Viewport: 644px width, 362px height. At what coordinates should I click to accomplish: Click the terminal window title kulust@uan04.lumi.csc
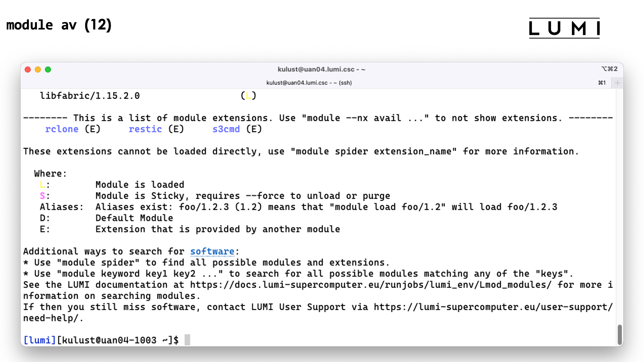tap(321, 69)
